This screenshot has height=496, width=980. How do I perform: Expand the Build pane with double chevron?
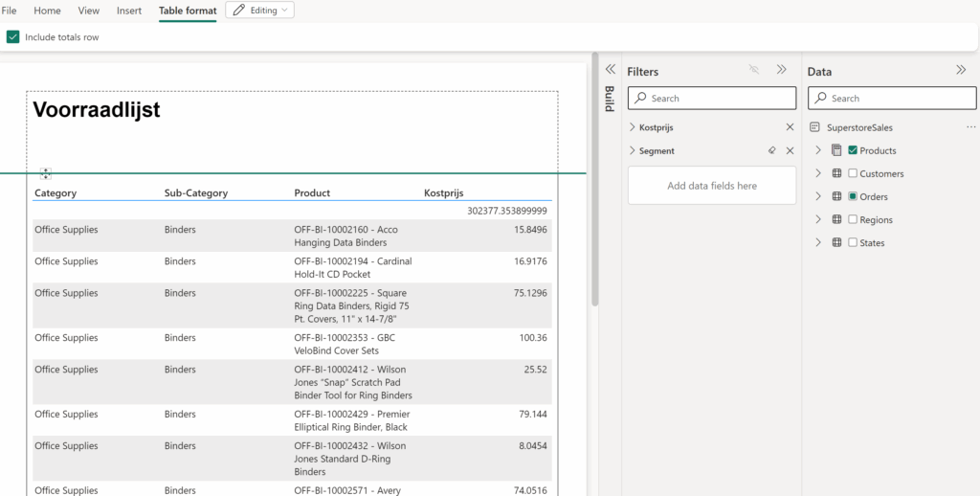(x=610, y=70)
